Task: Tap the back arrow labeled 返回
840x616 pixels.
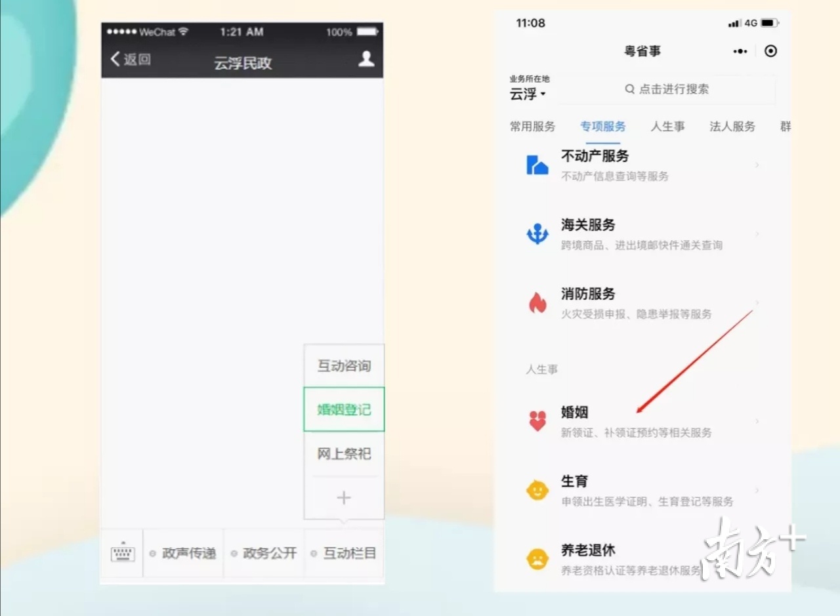Action: [131, 59]
